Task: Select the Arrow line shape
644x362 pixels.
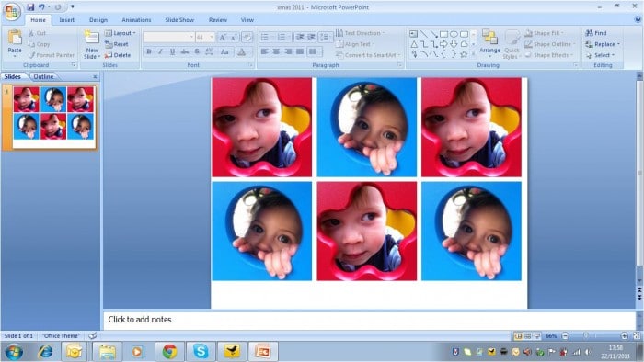Action: click(x=433, y=34)
